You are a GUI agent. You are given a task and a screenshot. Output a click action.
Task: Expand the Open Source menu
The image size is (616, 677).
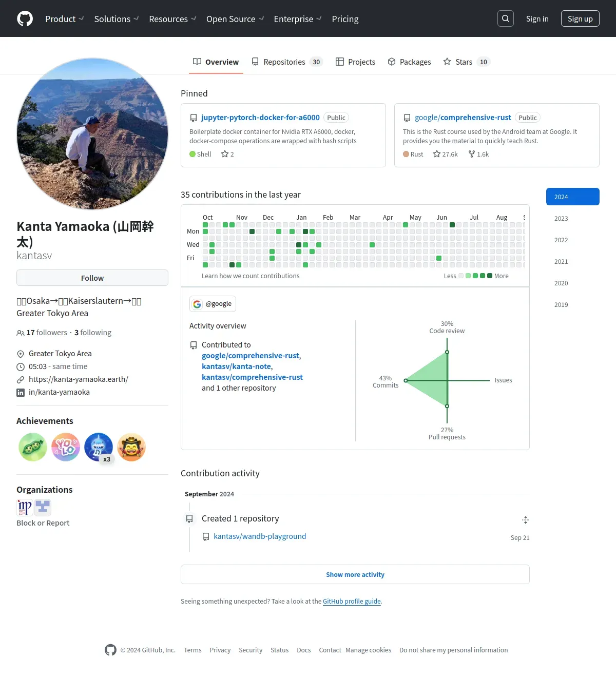(235, 18)
